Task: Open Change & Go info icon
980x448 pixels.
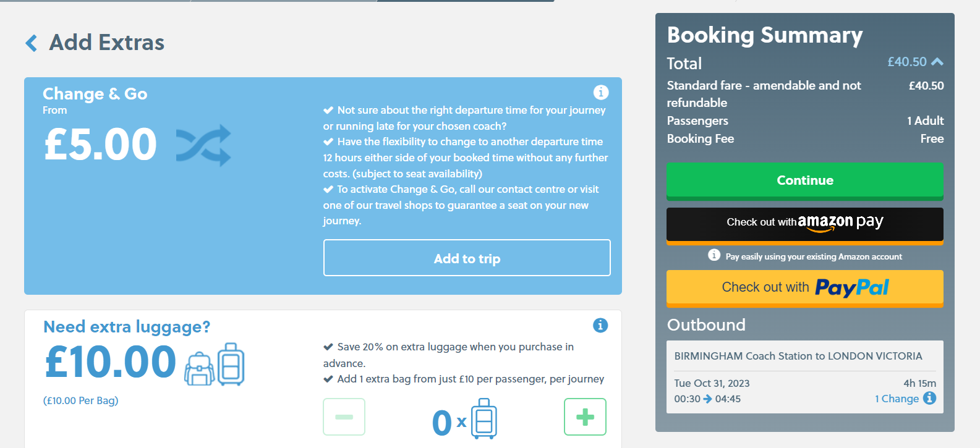Action: pos(600,92)
